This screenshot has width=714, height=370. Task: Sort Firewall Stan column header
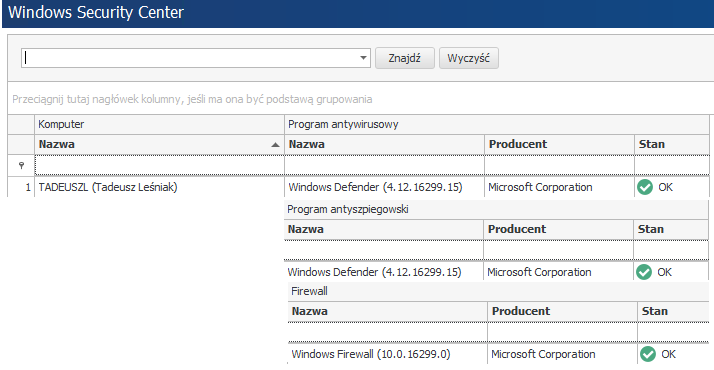tap(673, 311)
